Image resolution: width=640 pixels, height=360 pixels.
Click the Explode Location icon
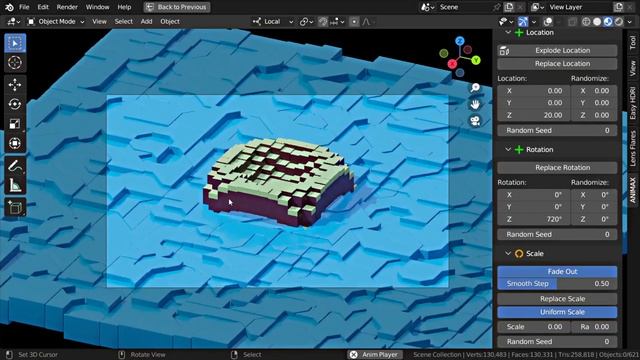(505, 51)
